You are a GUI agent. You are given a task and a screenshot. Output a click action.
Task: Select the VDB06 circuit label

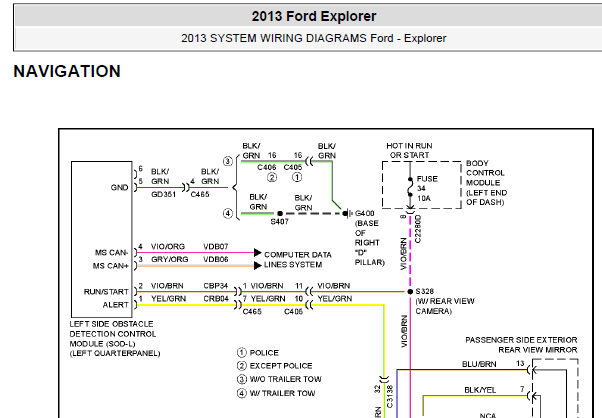[x=216, y=259]
